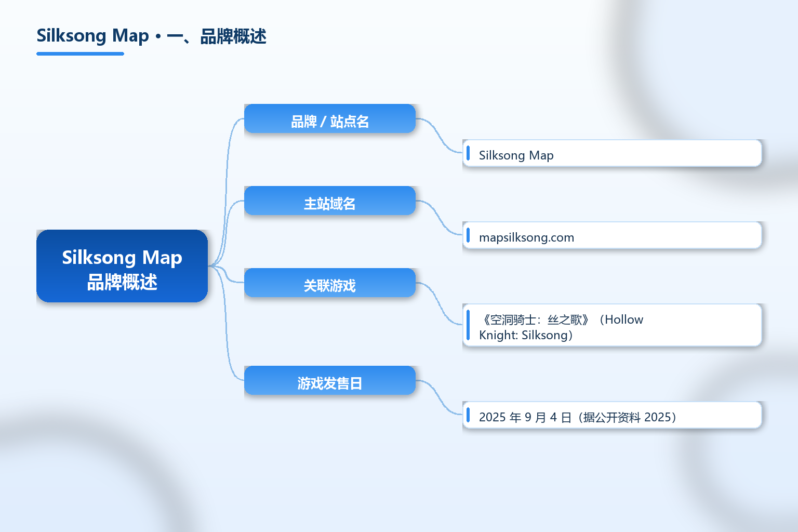
Task: Select the "主站域名" branch node
Action: pyautogui.click(x=330, y=201)
